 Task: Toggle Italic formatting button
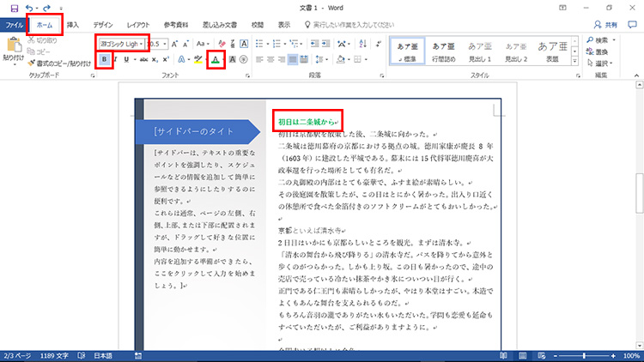[116, 60]
